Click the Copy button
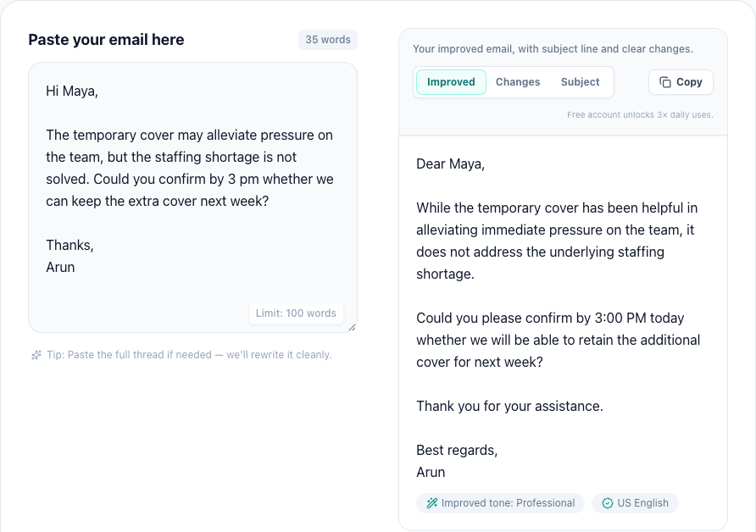The image size is (756, 532). point(681,82)
